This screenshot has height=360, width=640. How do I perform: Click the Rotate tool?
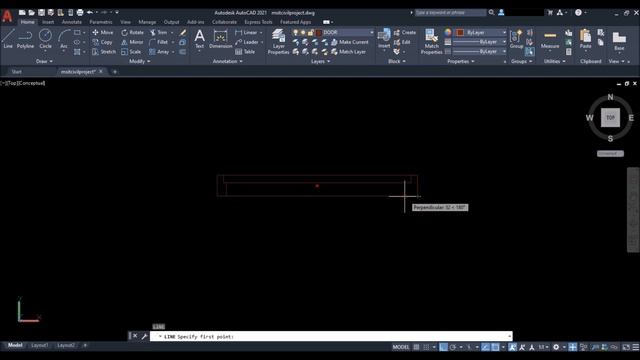click(133, 32)
